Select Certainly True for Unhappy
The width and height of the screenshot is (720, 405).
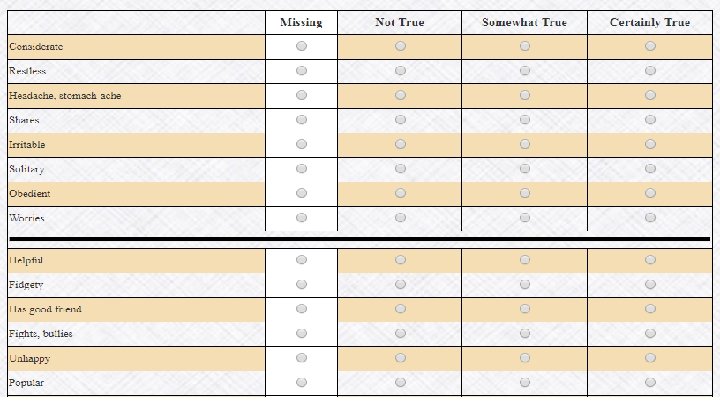[650, 358]
